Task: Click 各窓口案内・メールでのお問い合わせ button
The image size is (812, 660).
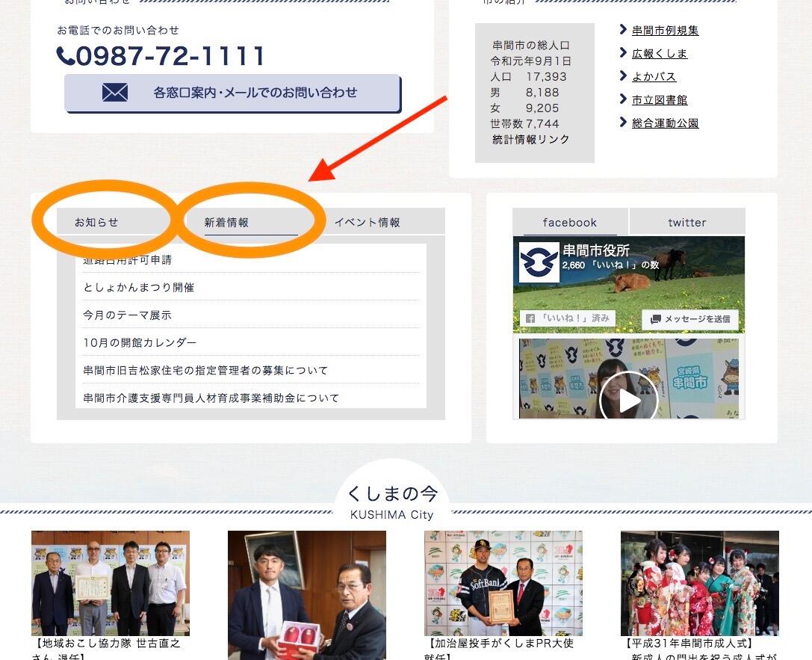Action: [232, 93]
